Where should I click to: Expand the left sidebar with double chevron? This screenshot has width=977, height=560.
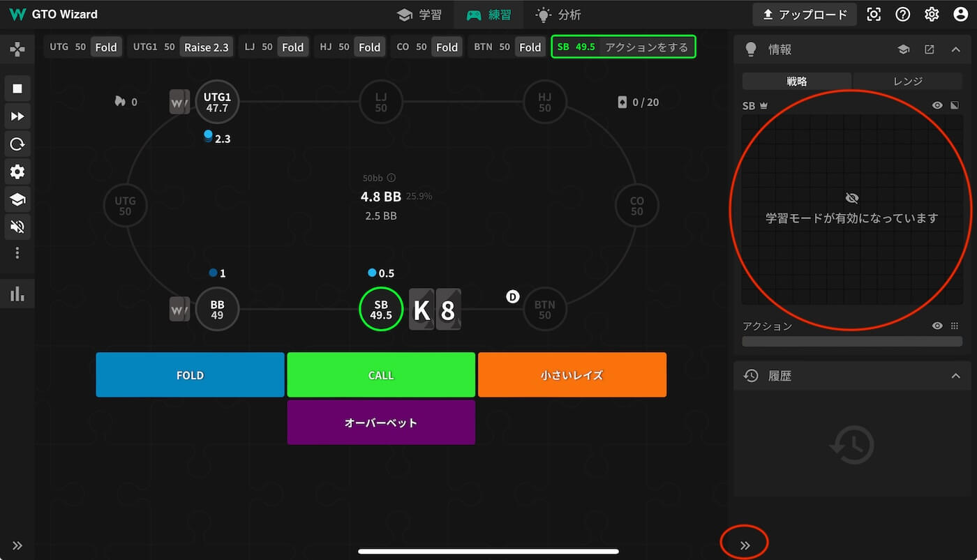click(17, 545)
